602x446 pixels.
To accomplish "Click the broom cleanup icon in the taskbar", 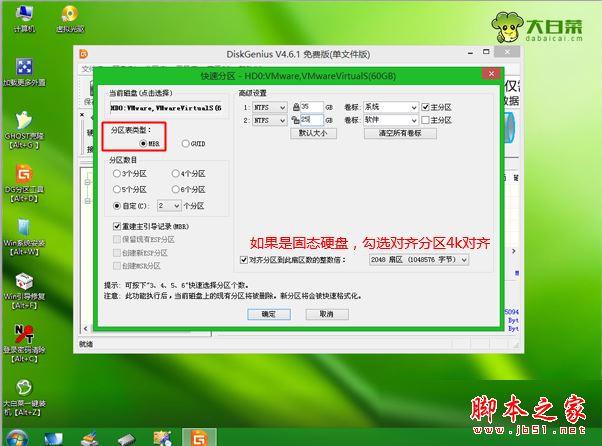I will [x=90, y=439].
